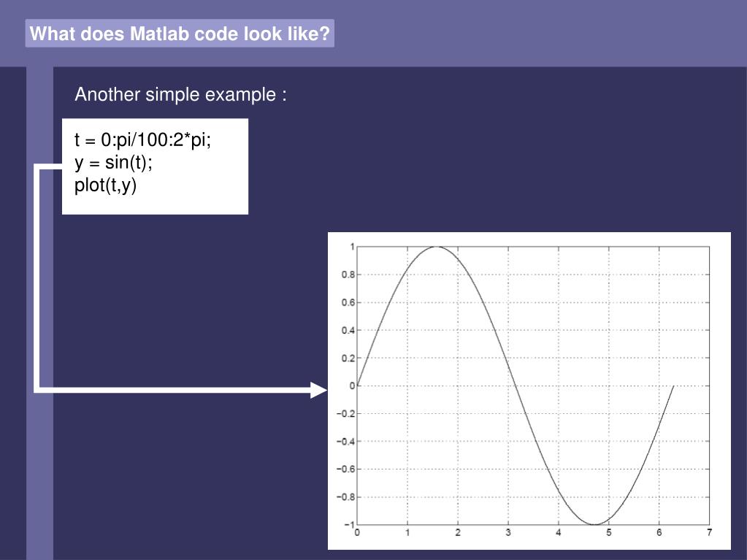Select the 'Another simple example :' text
The width and height of the screenshot is (747, 560).
180,94
